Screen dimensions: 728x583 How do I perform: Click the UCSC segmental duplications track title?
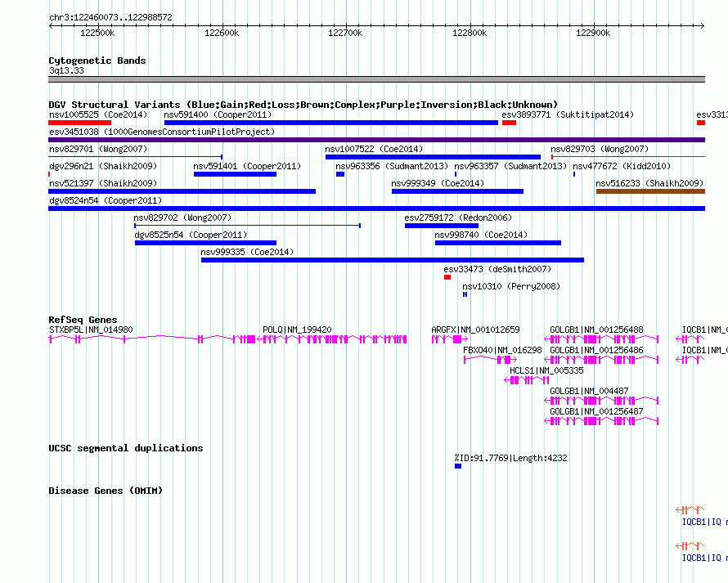click(126, 448)
